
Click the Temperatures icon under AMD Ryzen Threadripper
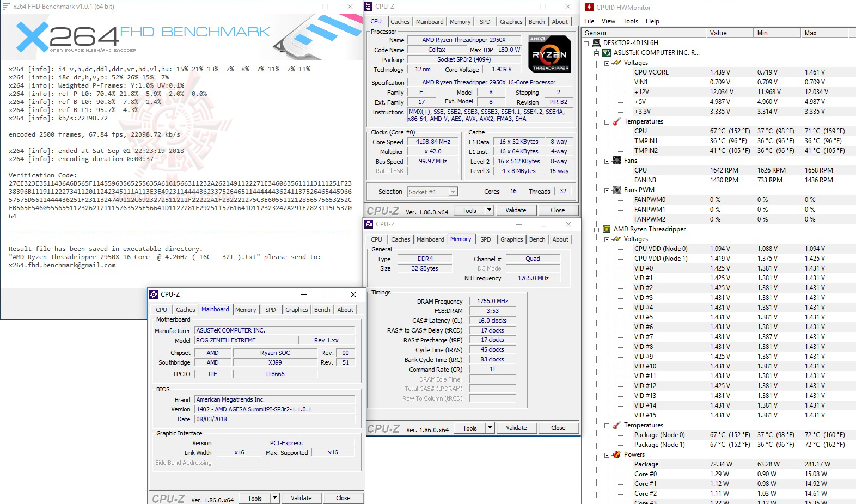pyautogui.click(x=617, y=425)
